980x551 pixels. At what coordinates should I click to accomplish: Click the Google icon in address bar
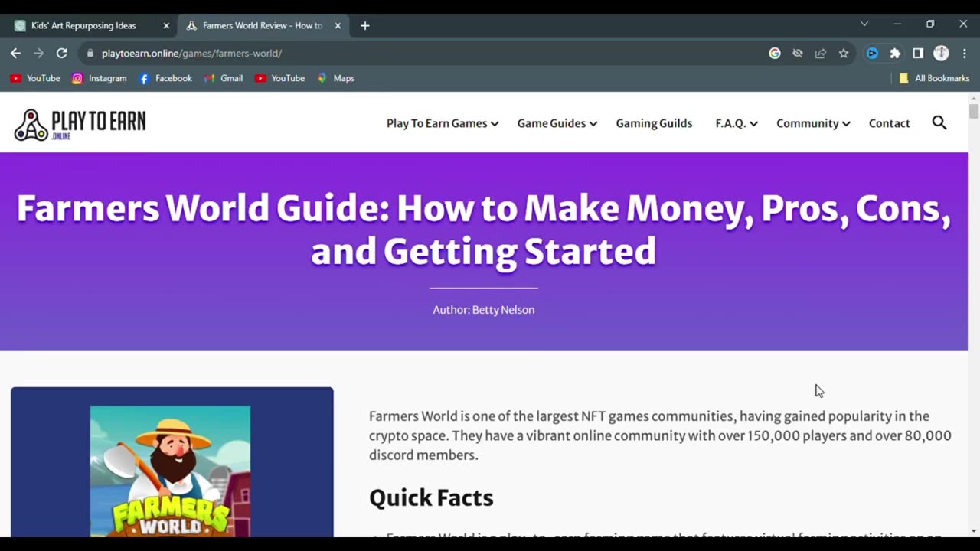coord(775,53)
